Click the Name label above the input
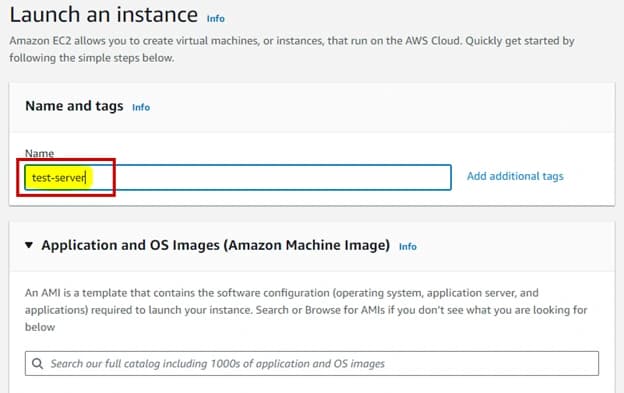This screenshot has width=624, height=393. 39,153
